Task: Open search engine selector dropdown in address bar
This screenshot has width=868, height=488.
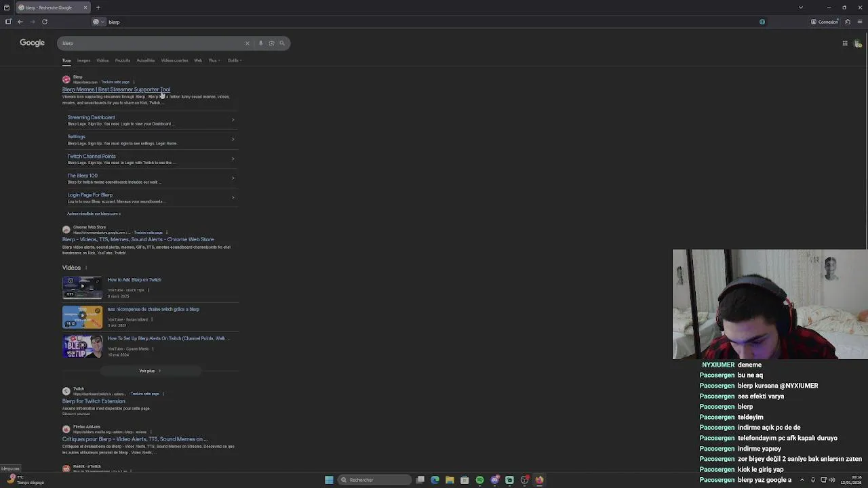Action: (99, 22)
